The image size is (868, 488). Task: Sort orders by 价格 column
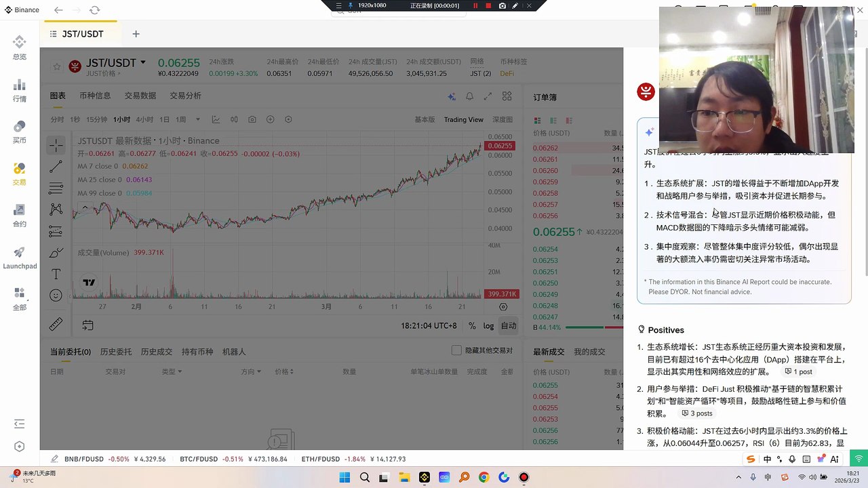(x=284, y=371)
